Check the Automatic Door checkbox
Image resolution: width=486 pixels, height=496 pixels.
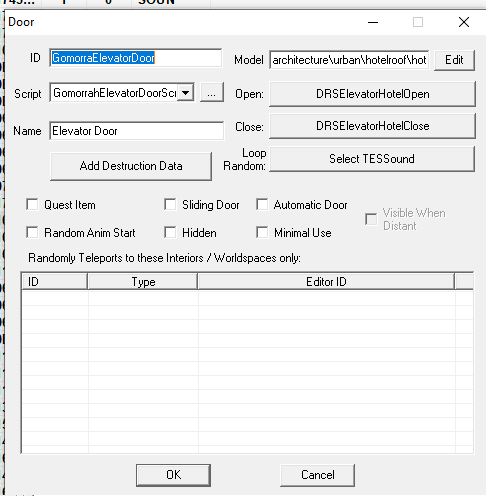262,205
